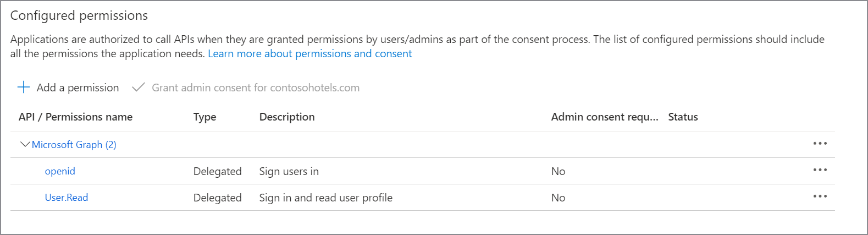
Task: Click the Add a permission label
Action: (x=78, y=88)
